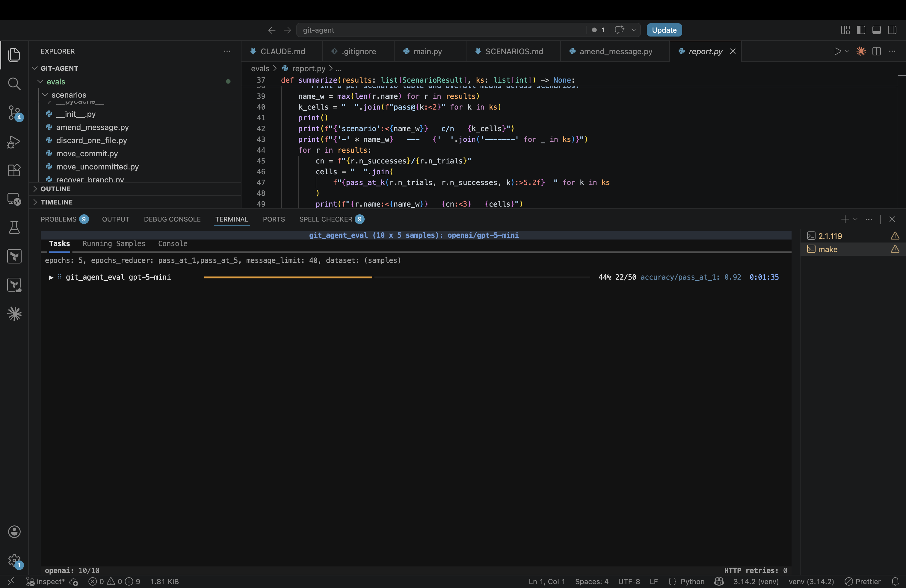The height and width of the screenshot is (588, 906).
Task: Expand git_agent_eval gpt-5-mini task row
Action: tap(51, 277)
